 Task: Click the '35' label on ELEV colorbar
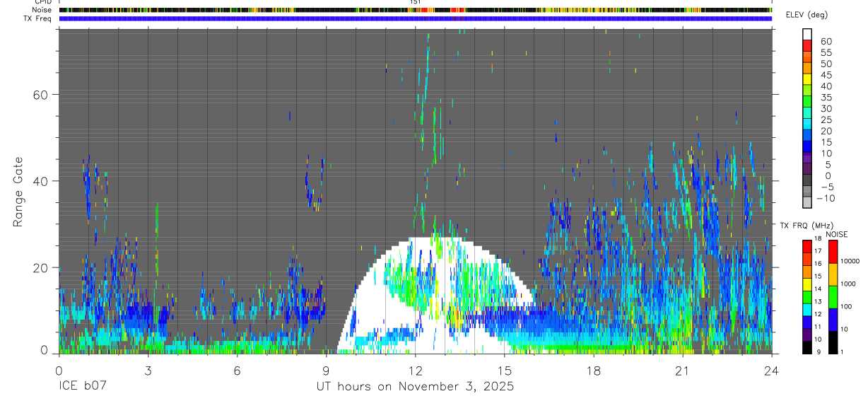click(x=826, y=98)
